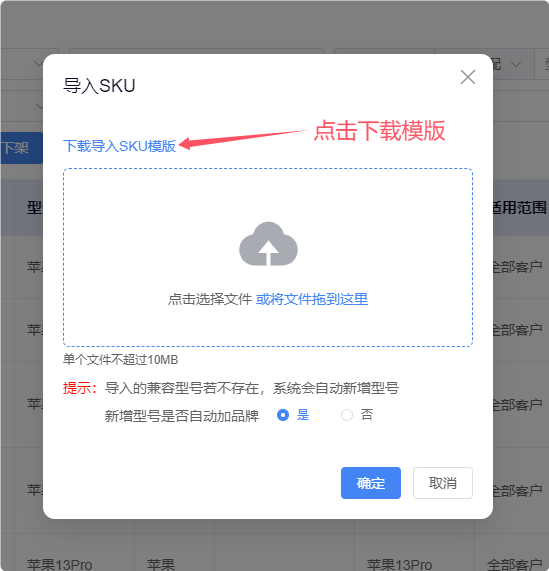Image resolution: width=549 pixels, height=571 pixels.
Task: Click the 全部客户 cell in the bottom row
Action: click(x=514, y=564)
